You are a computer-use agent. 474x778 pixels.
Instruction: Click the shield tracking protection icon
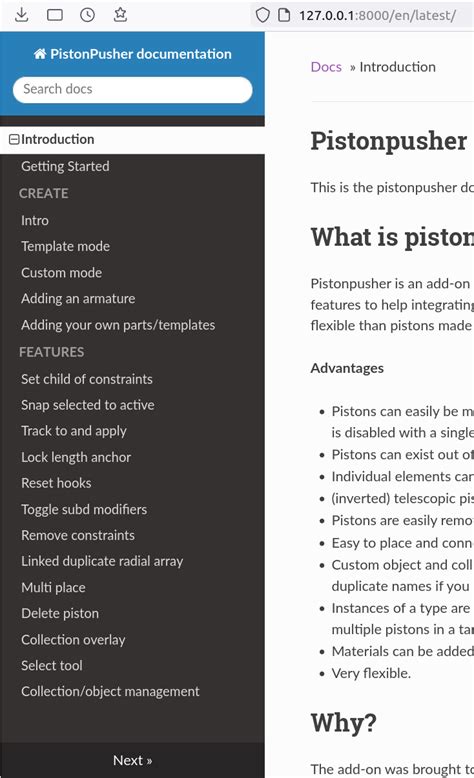262,15
